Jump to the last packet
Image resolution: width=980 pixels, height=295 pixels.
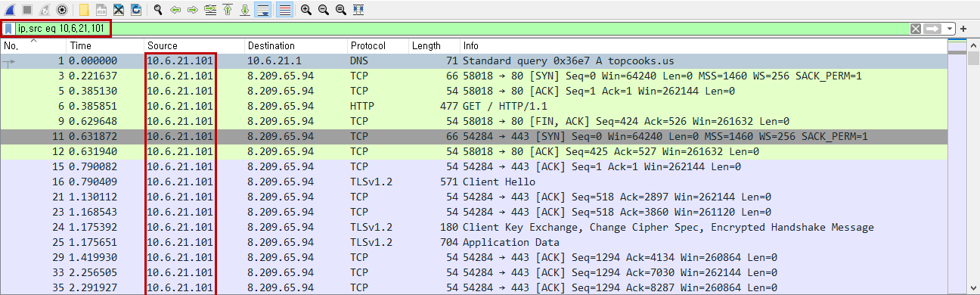pyautogui.click(x=245, y=10)
